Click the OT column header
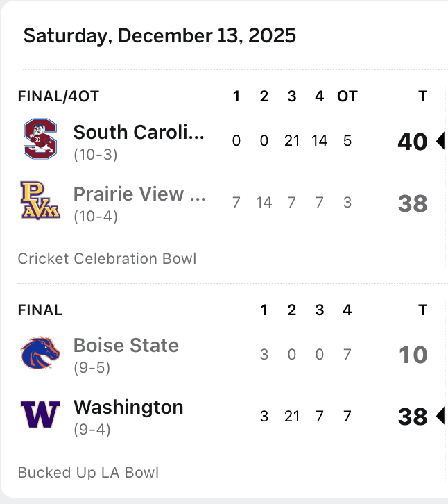Screen dimensions: 448x504 tap(347, 96)
